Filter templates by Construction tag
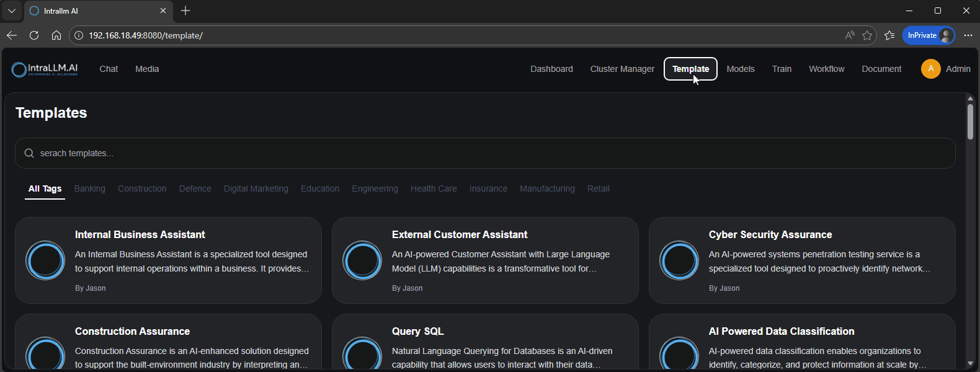 [142, 188]
